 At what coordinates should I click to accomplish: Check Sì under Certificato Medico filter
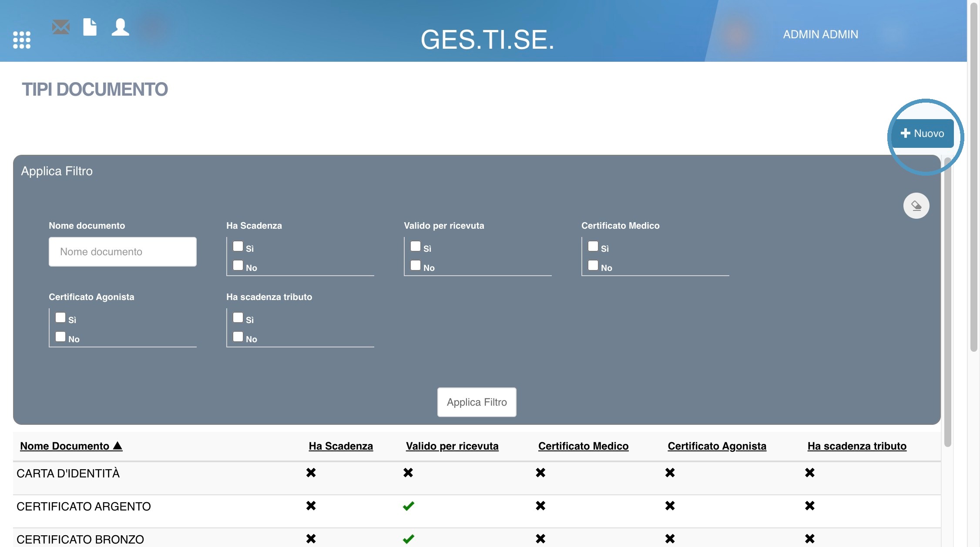tap(593, 247)
